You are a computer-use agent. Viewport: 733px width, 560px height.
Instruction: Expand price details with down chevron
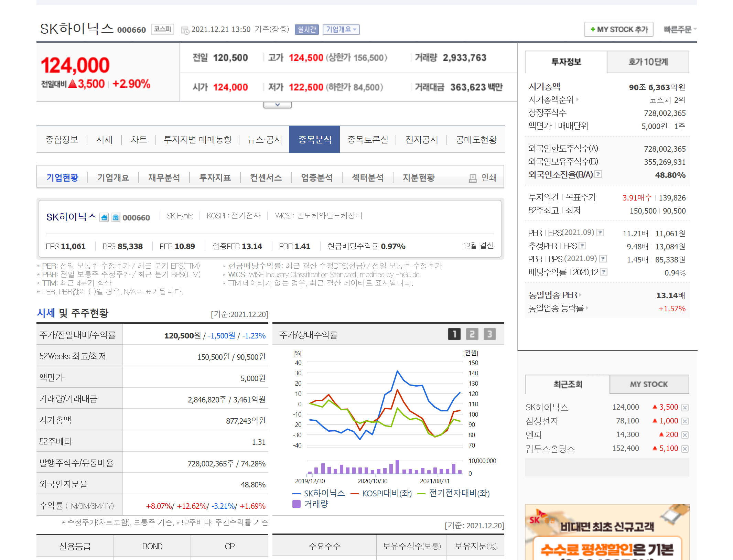pos(278,105)
